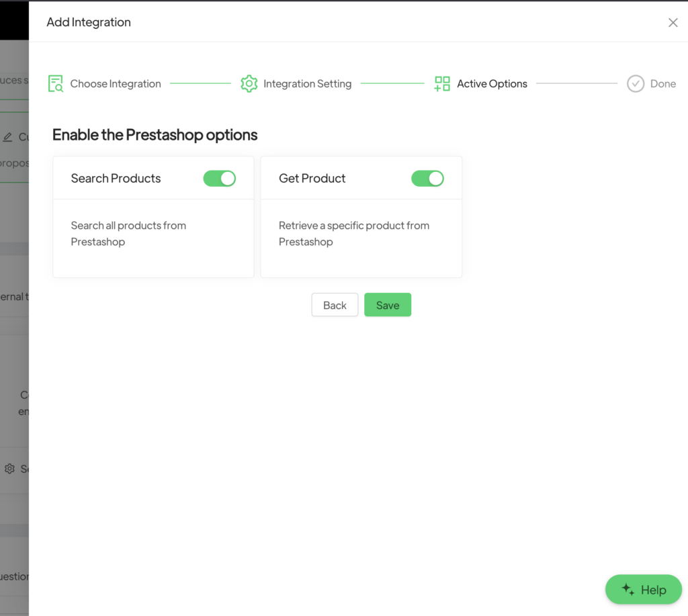Go back with the Back button
The image size is (688, 616).
[335, 305]
